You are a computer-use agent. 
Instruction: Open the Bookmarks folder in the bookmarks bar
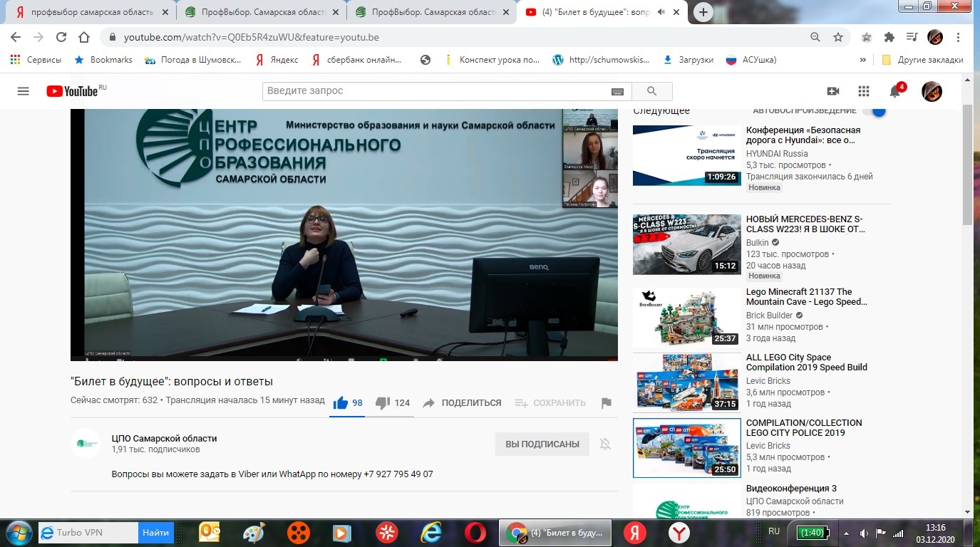103,60
